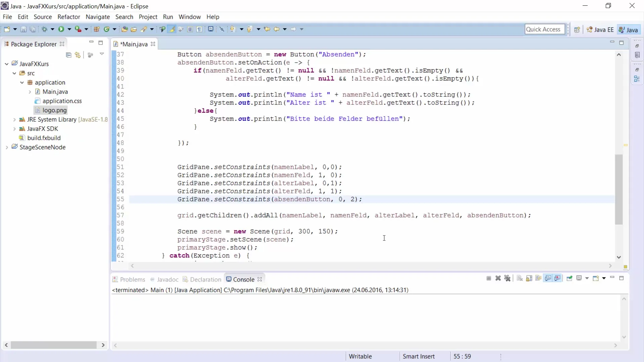644x362 pixels.
Task: Click Remove Launch in Console toolbar
Action: [x=498, y=278]
